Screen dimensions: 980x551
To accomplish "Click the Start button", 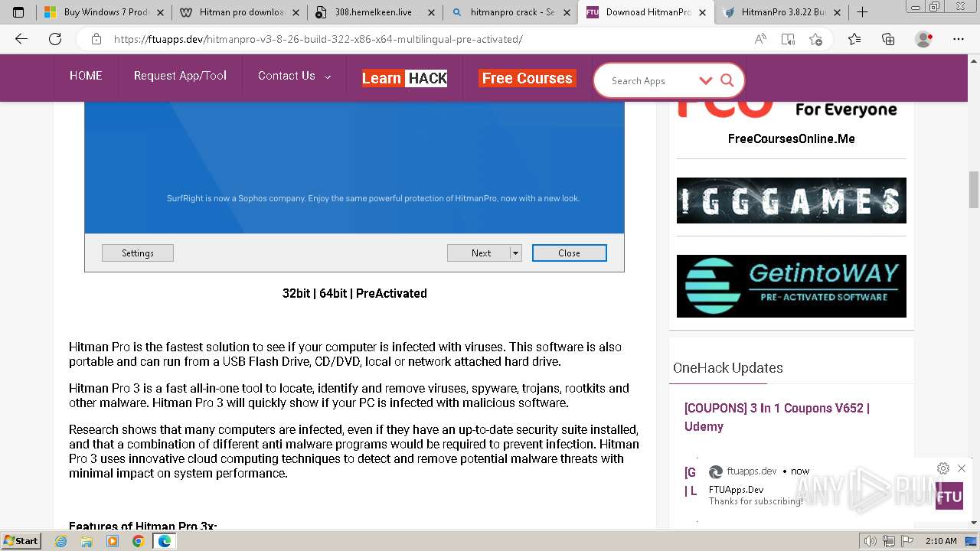I will 21,541.
